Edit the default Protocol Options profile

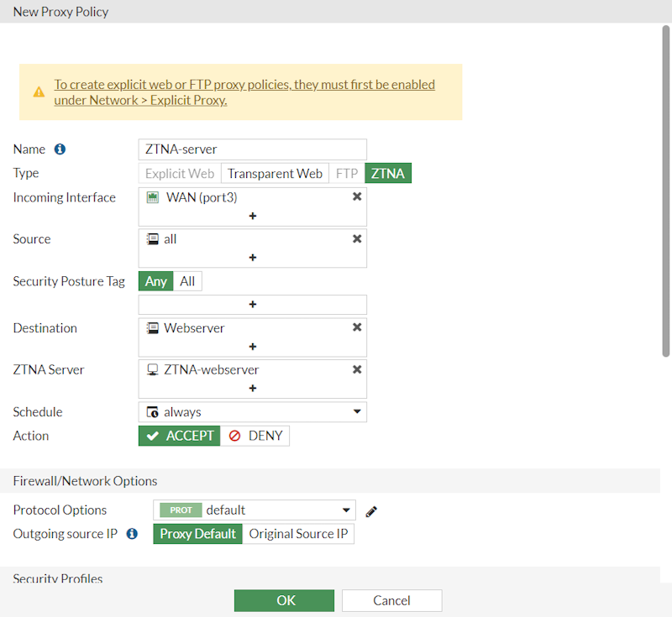[371, 510]
